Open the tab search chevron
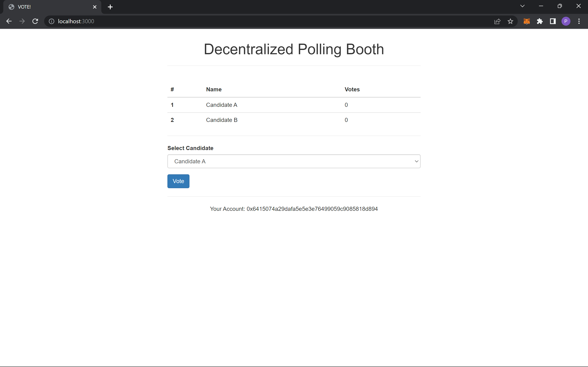This screenshot has width=588, height=367. tap(522, 6)
